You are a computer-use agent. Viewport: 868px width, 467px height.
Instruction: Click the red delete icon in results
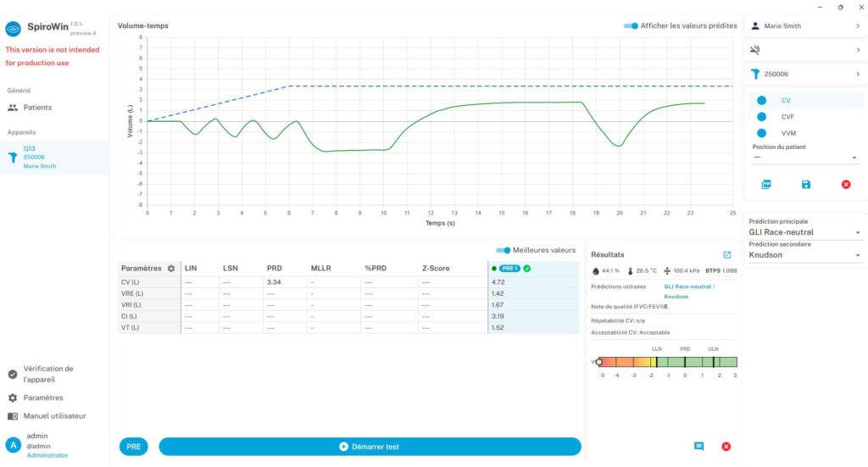726,447
